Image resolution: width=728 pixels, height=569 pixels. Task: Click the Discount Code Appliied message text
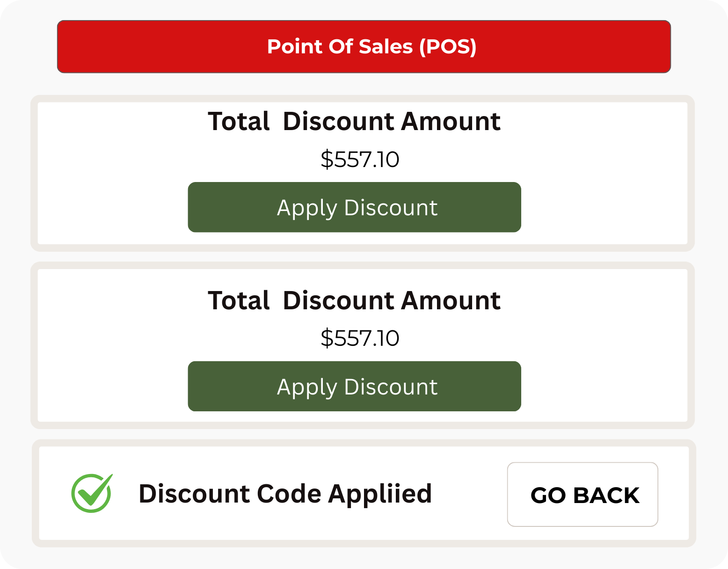pos(285,494)
